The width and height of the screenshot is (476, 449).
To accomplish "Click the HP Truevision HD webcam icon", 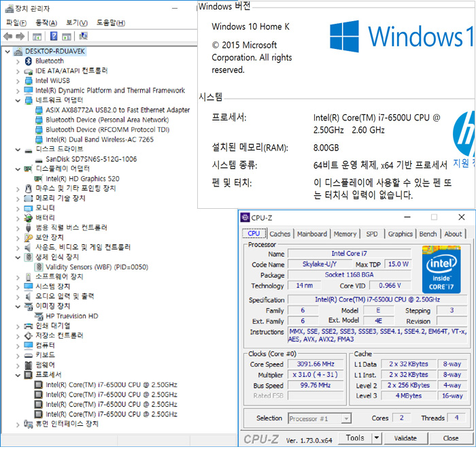I will (39, 316).
